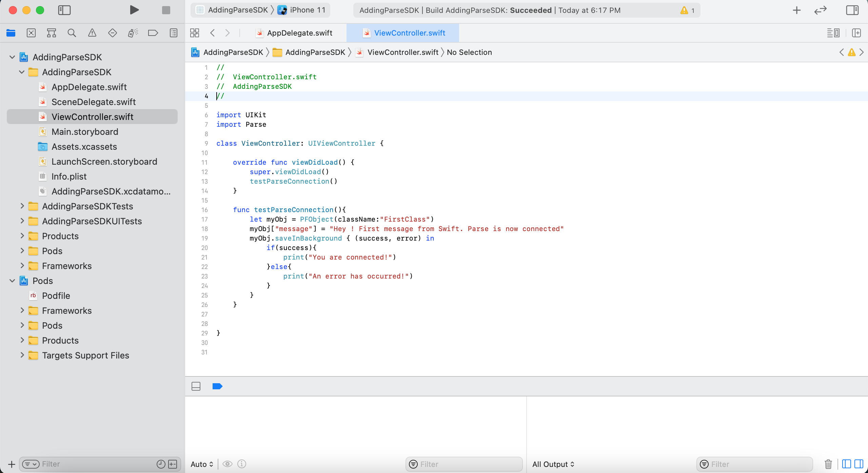Open the related items grid icon

pyautogui.click(x=195, y=33)
